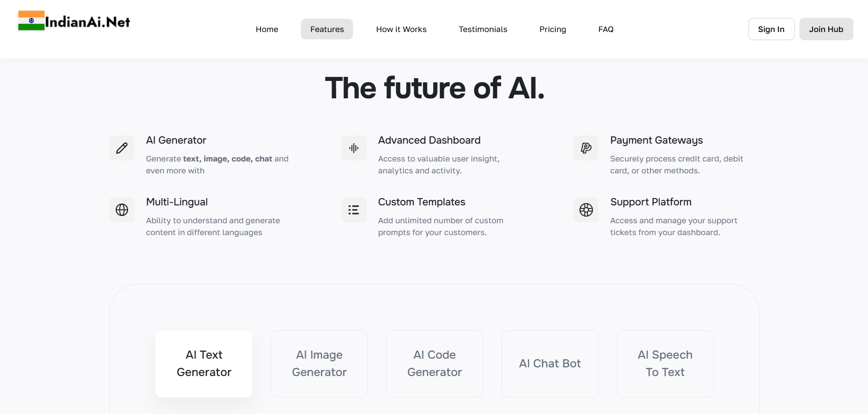This screenshot has width=868, height=414.
Task: Select the AI Chat Bot tab
Action: pos(550,364)
